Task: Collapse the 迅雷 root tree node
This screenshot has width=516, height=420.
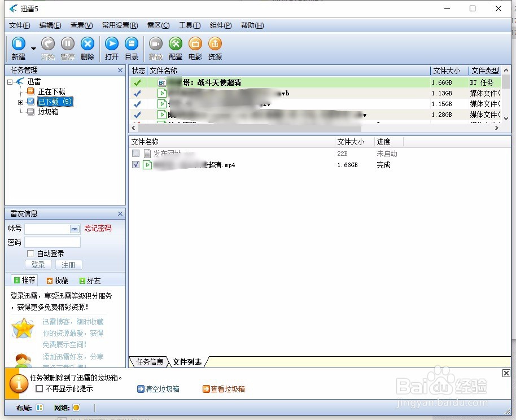Action: pyautogui.click(x=10, y=82)
